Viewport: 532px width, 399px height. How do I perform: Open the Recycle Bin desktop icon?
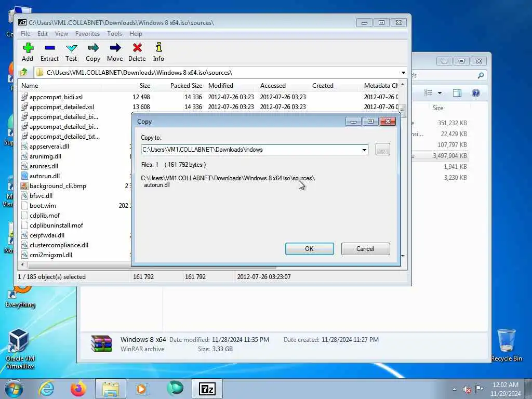[x=507, y=345]
